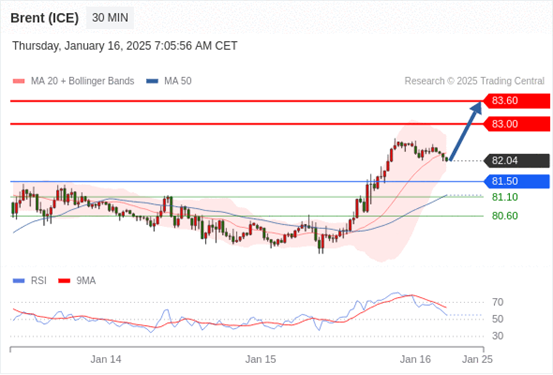Click the RSI 70 level label
This screenshot has height=375, width=553.
point(498,302)
